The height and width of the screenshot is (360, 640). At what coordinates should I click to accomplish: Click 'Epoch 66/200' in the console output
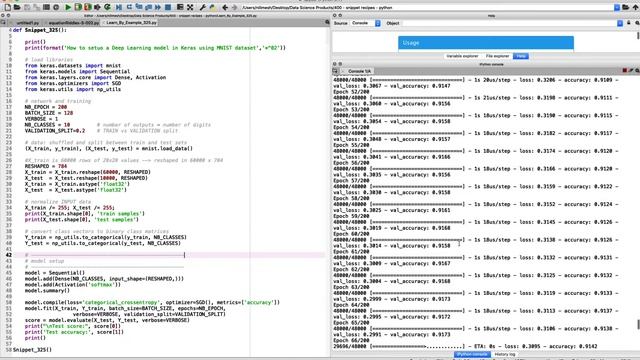click(x=351, y=340)
